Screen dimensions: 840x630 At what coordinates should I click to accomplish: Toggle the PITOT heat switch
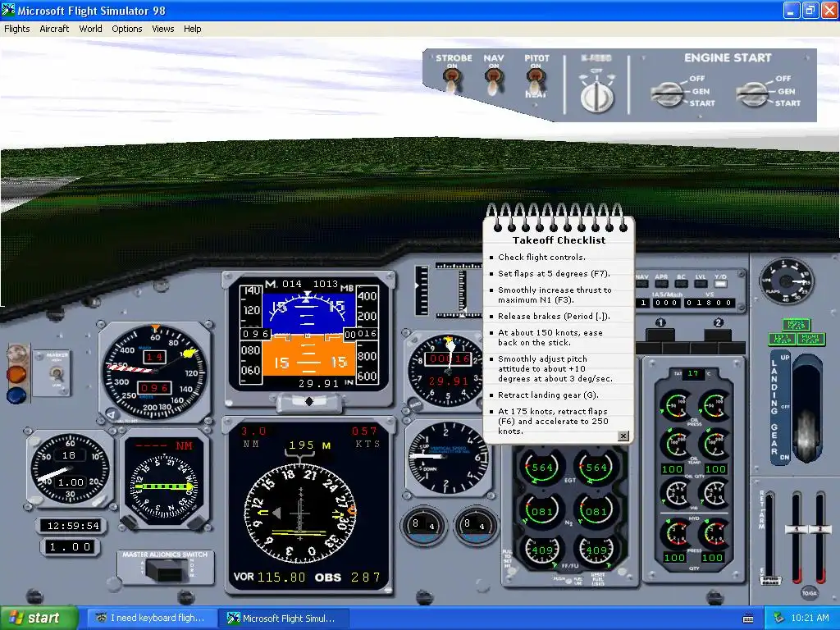point(536,81)
